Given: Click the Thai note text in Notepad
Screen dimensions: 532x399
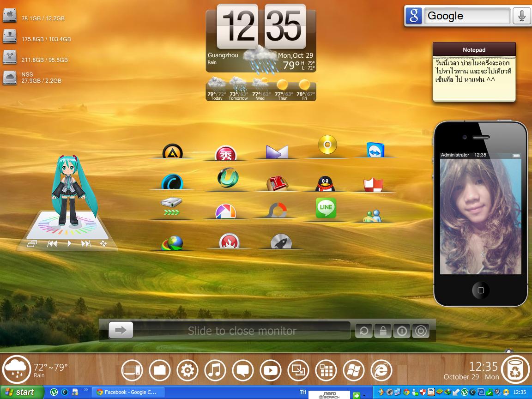Looking at the screenshot, I should 474,71.
